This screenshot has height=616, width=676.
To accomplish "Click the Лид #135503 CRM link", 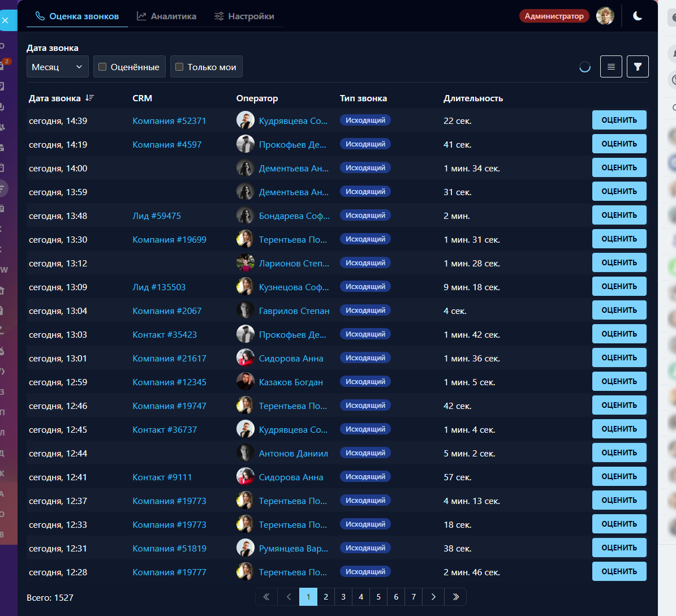I will 159,287.
